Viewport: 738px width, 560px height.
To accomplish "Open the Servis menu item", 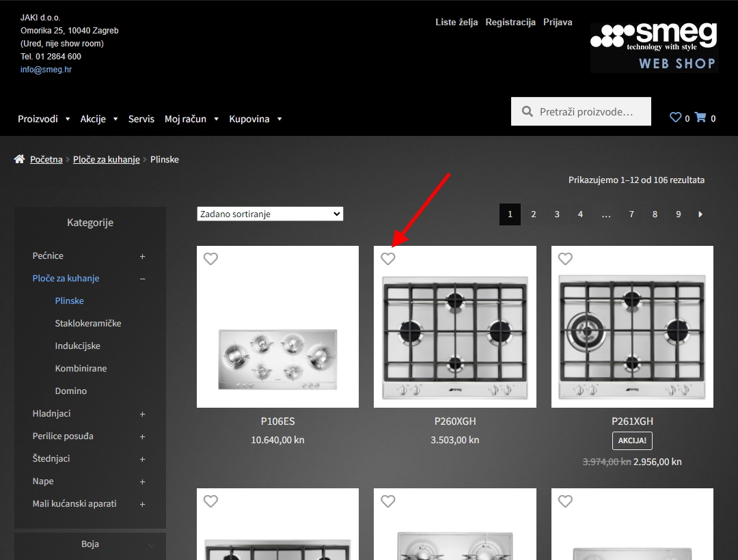I will 141,119.
